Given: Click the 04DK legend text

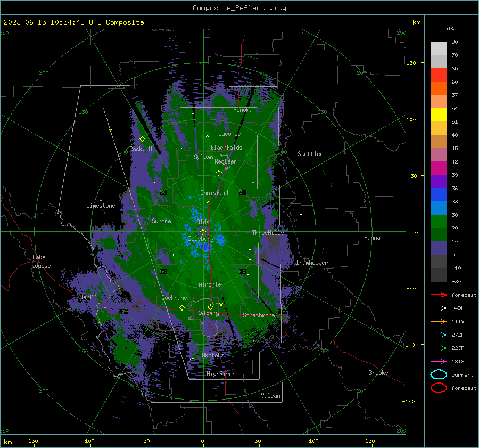Looking at the screenshot, I should click(x=458, y=308).
